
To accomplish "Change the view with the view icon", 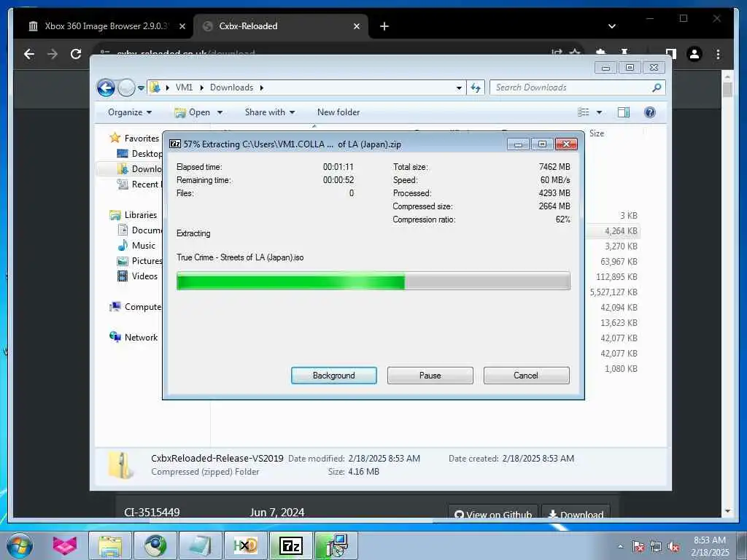I will pos(583,112).
